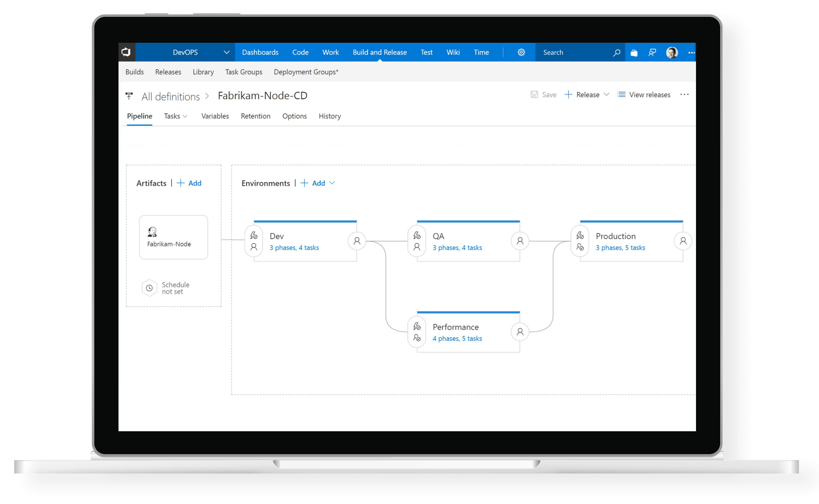This screenshot has height=504, width=819.
Task: Go to the Deployment Groups sub-tab
Action: pyautogui.click(x=306, y=72)
